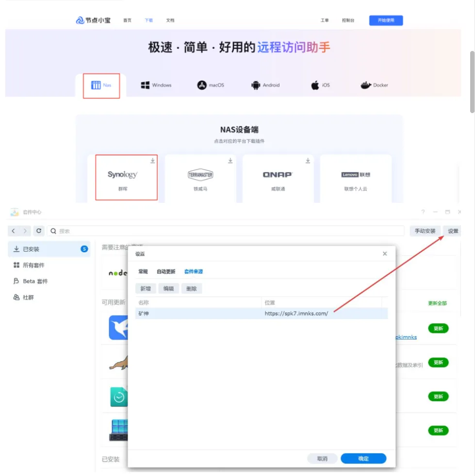Click the blue bird package icon
This screenshot has height=476, width=475.
[118, 328]
